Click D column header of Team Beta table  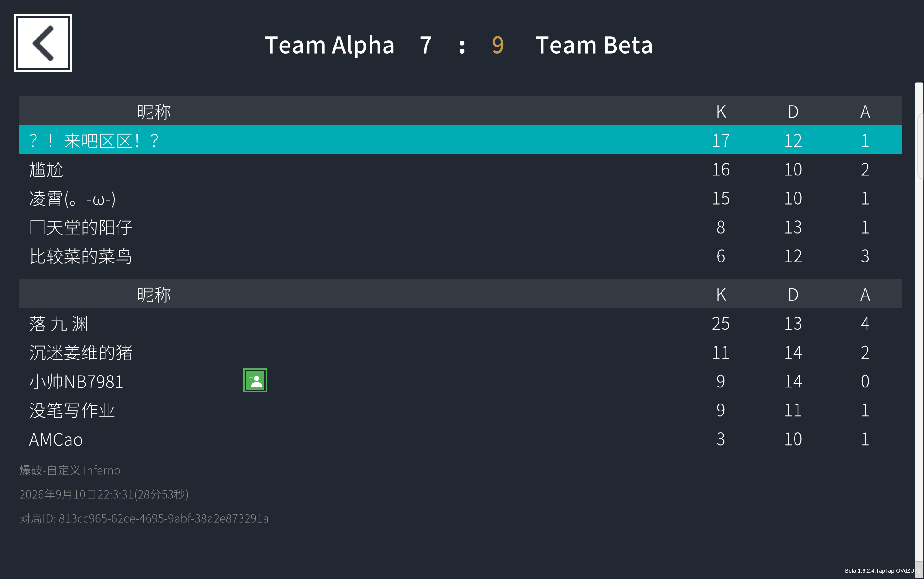(793, 294)
